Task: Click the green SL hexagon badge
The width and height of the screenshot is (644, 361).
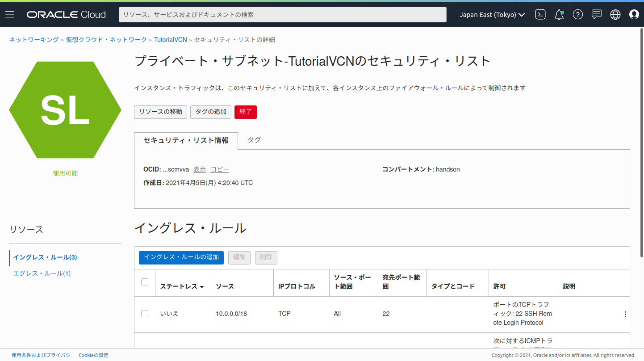Action: pyautogui.click(x=65, y=110)
